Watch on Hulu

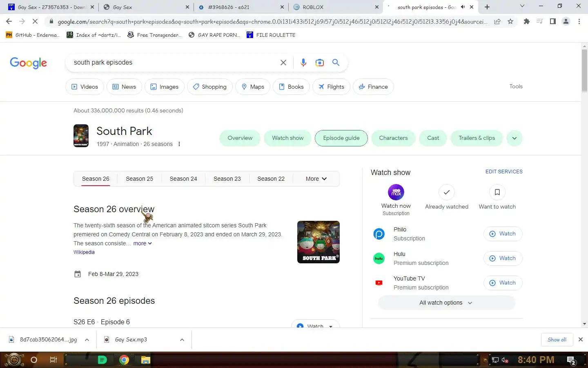pos(503,258)
